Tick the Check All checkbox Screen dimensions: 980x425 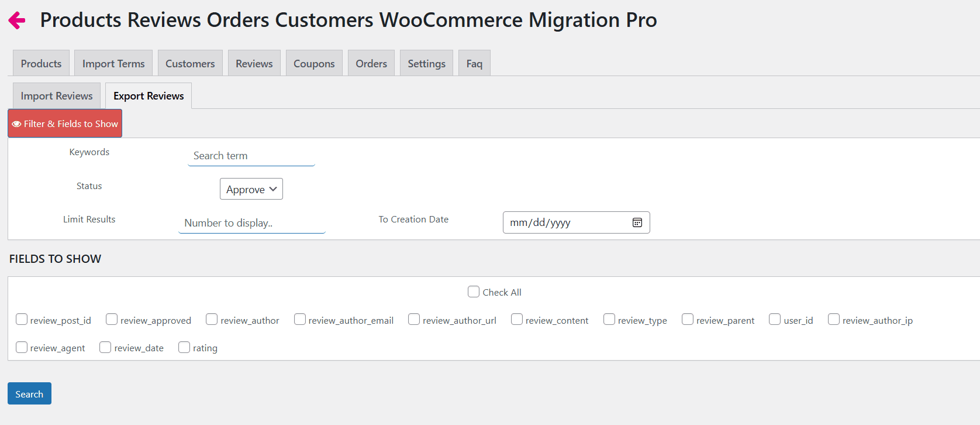pos(474,292)
